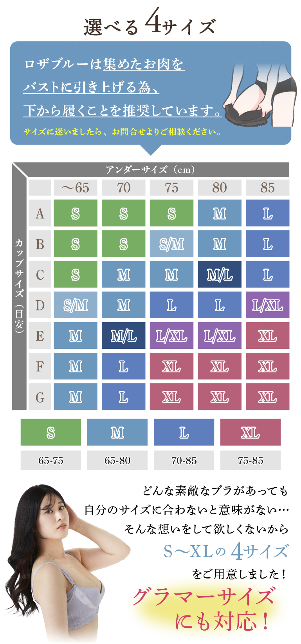Select the blue M legend swatch below chart
Image resolution: width=301 pixels, height=644 pixels.
(117, 432)
